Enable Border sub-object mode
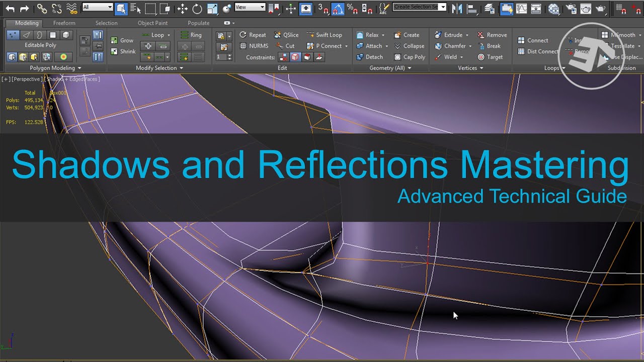This screenshot has height=362, width=644. point(40,35)
